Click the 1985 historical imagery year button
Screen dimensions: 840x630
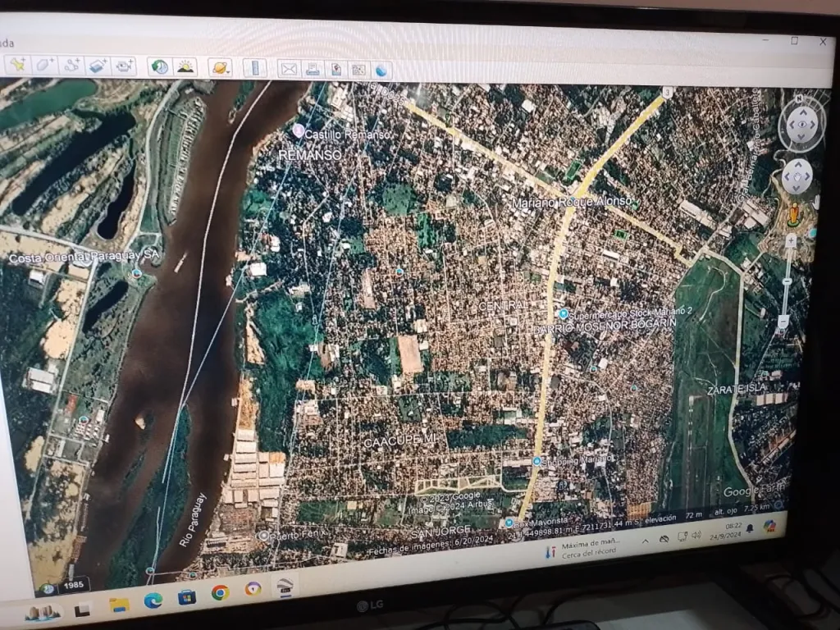pos(73,584)
